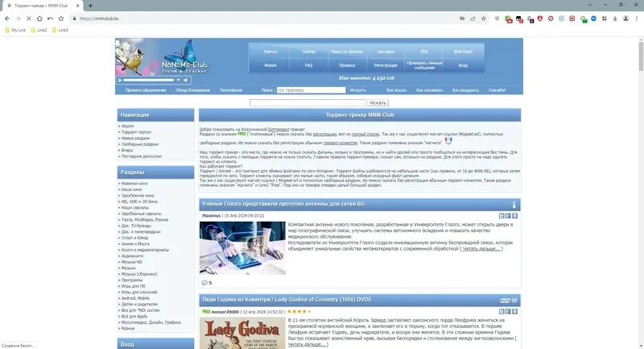Open a new browser tab

[x=90, y=6]
